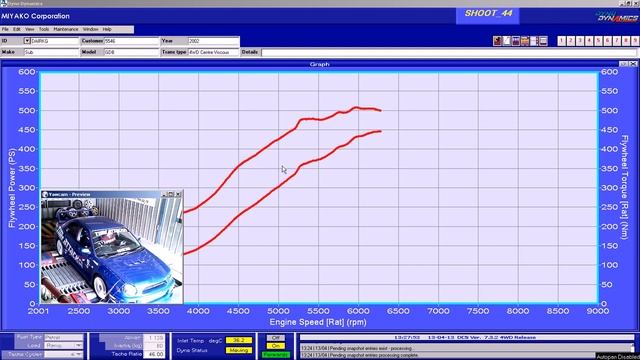Open the Load Ramp dropdown
This screenshot has width=640, height=360.
pyautogui.click(x=78, y=345)
